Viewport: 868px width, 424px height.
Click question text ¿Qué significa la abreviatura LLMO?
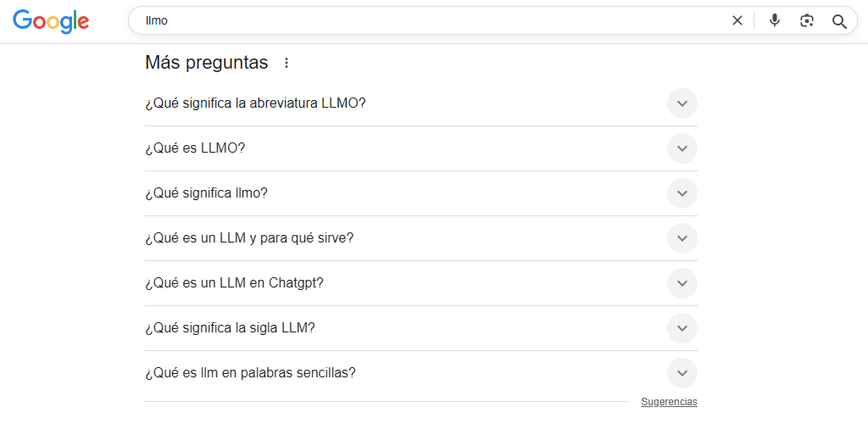[x=255, y=103]
